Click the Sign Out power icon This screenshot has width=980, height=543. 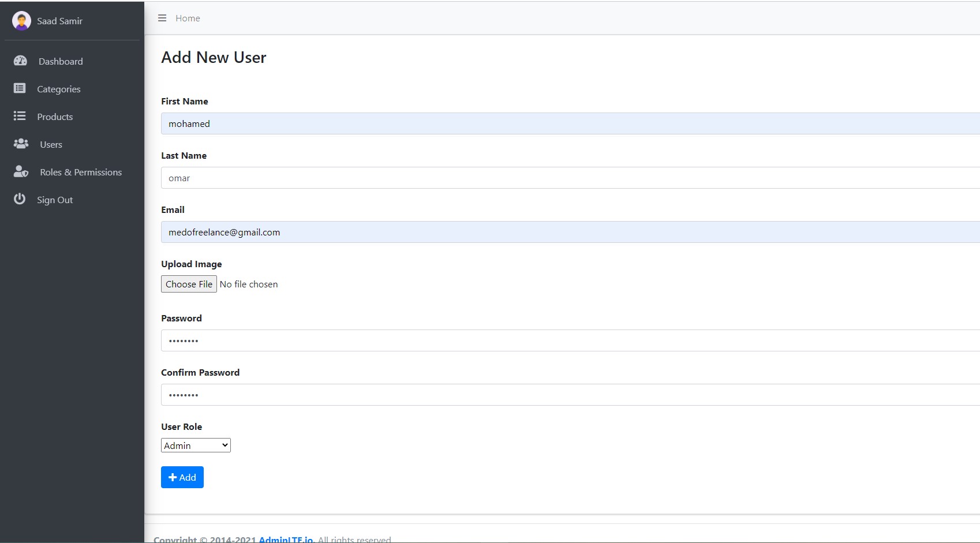pos(20,199)
